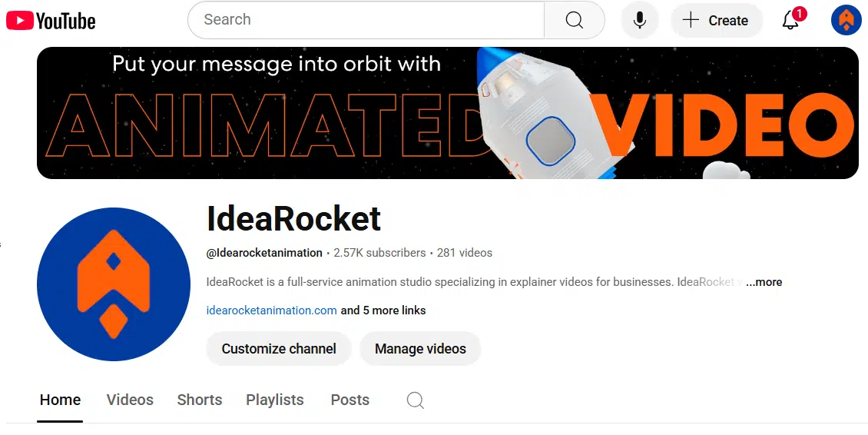
Task: Show the 5 more links list
Action: coord(383,310)
